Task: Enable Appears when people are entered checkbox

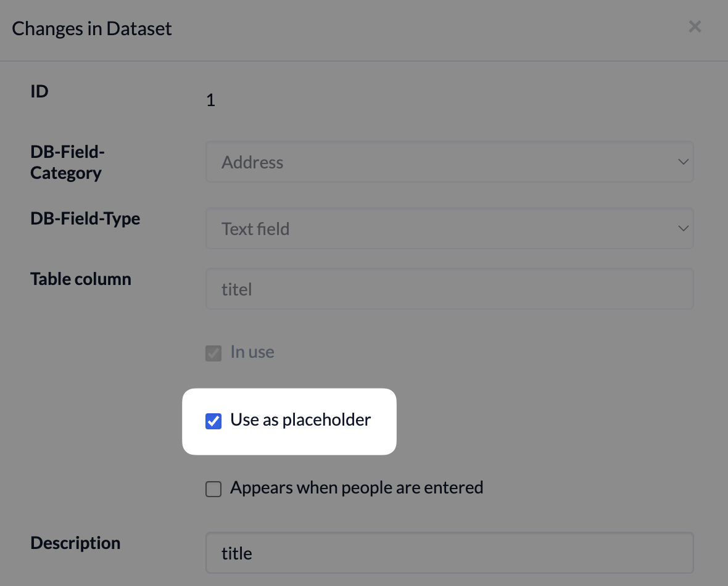Action: point(213,489)
